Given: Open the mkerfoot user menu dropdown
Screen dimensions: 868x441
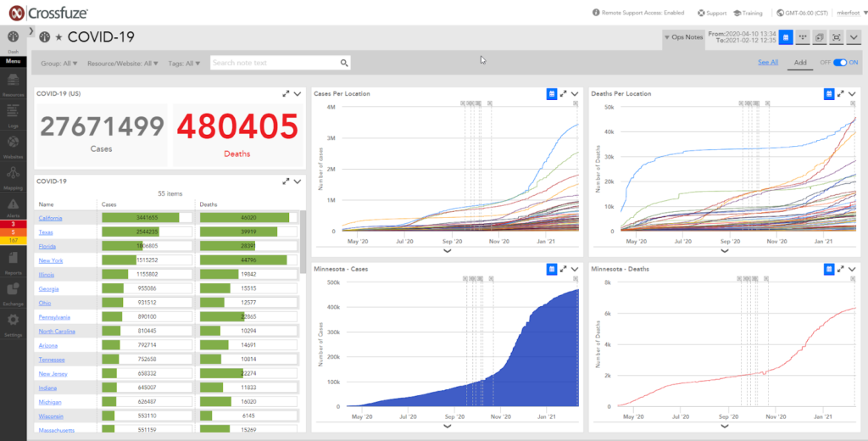Looking at the screenshot, I should 851,13.
